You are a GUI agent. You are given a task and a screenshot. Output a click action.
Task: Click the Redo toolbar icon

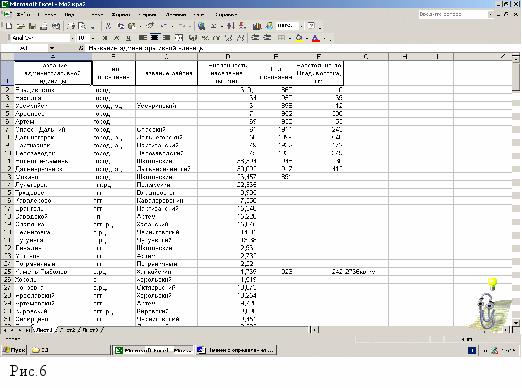(x=182, y=26)
